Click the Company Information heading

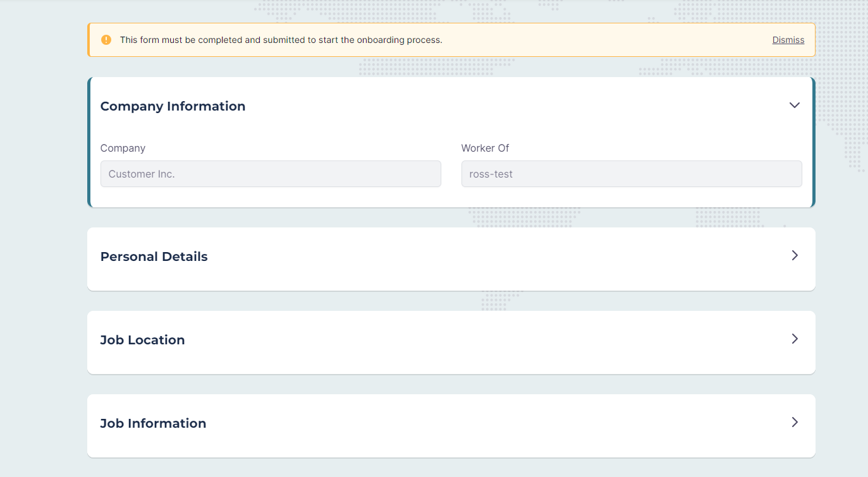pos(173,106)
